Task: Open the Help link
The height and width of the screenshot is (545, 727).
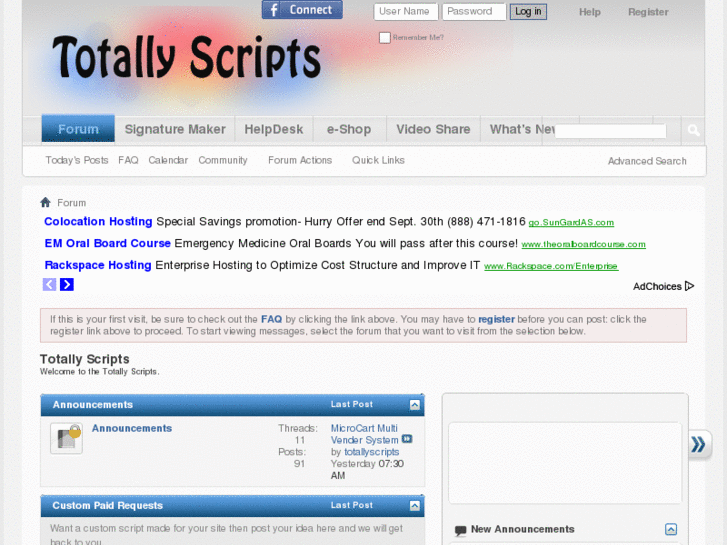Action: [x=589, y=12]
